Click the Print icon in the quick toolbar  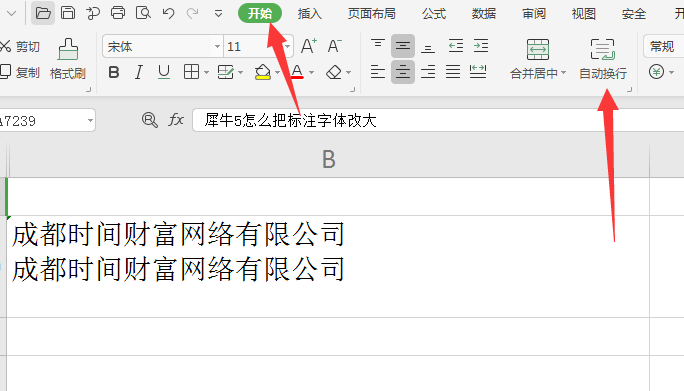(118, 13)
